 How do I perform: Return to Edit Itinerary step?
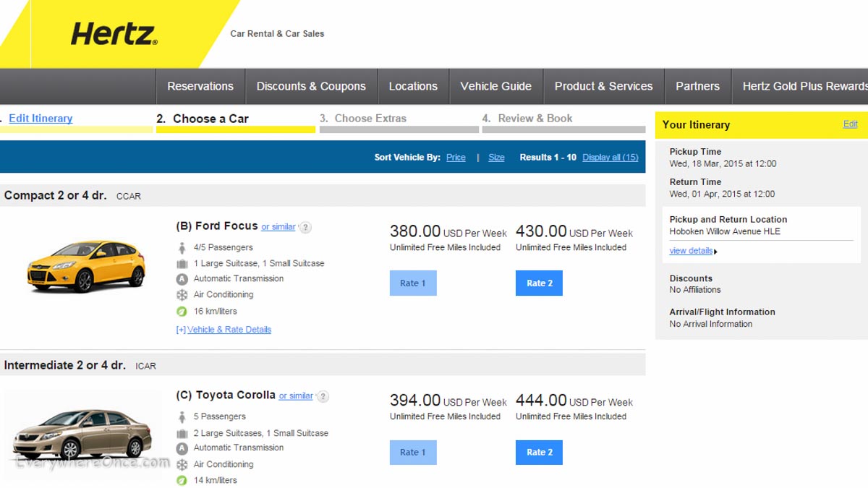(41, 119)
